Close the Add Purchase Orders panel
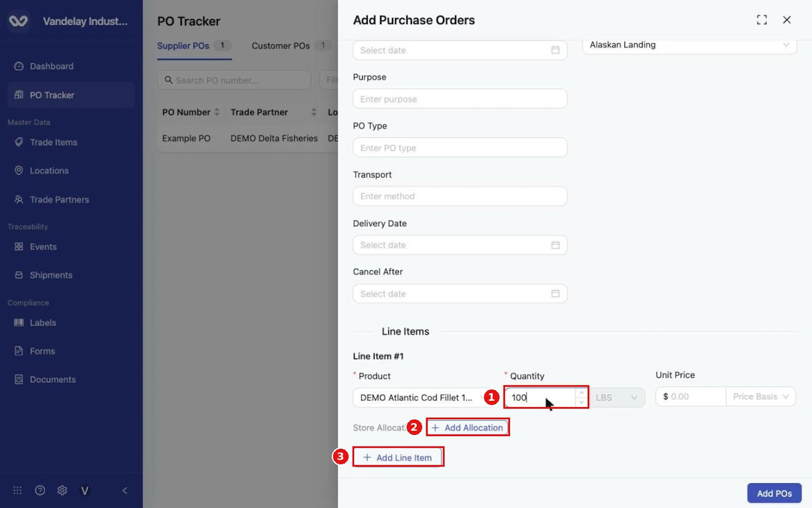The height and width of the screenshot is (508, 812). [x=787, y=20]
